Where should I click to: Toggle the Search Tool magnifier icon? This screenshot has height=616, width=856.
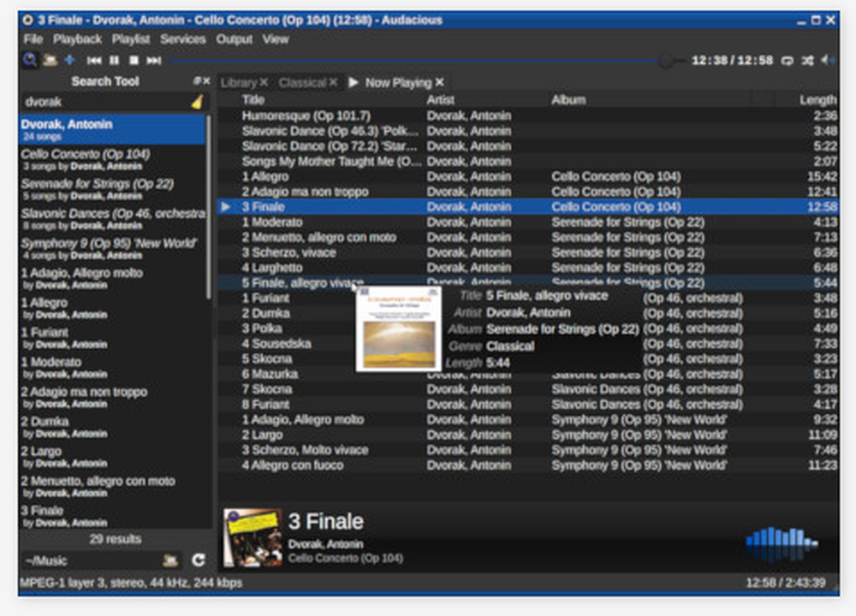click(x=29, y=60)
